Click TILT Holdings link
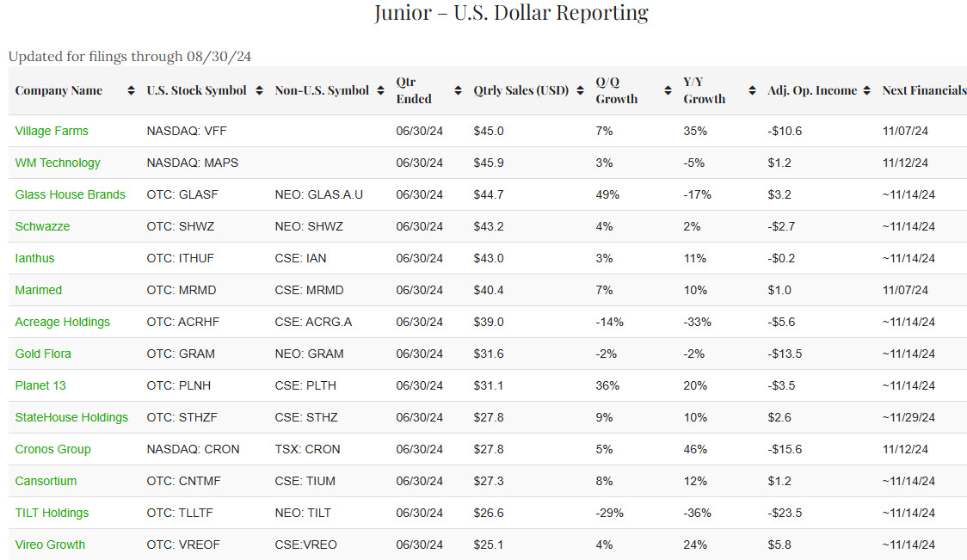Image resolution: width=967 pixels, height=560 pixels. [52, 513]
